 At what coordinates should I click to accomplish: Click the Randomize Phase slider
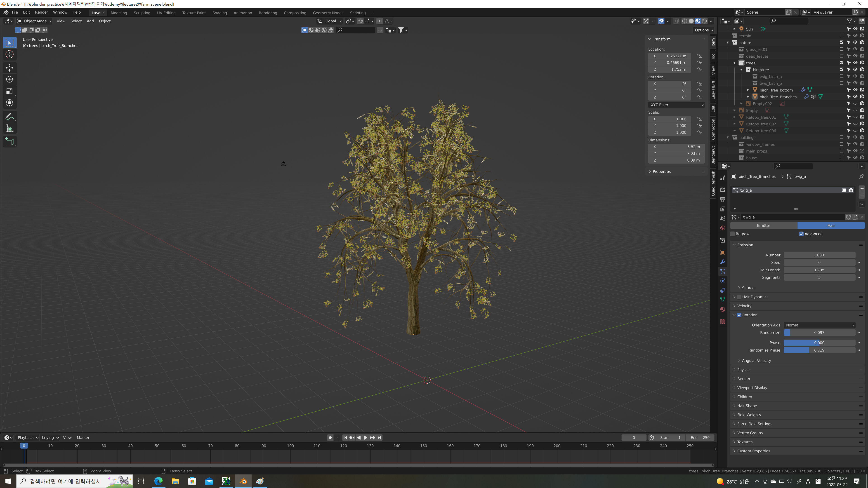click(819, 350)
